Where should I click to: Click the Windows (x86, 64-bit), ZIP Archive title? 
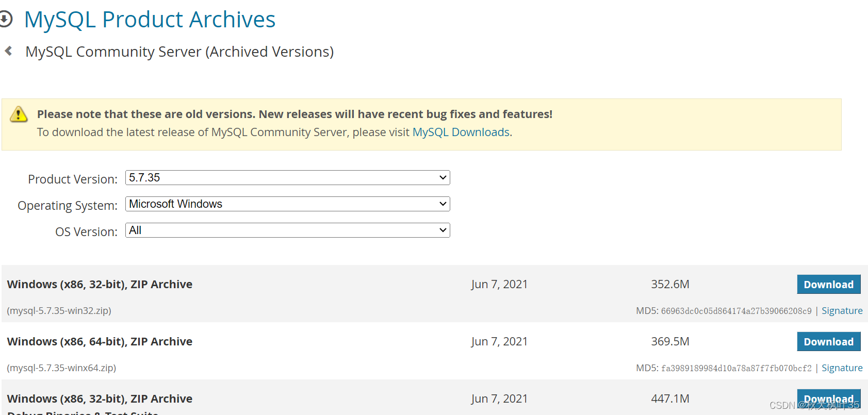pos(100,341)
